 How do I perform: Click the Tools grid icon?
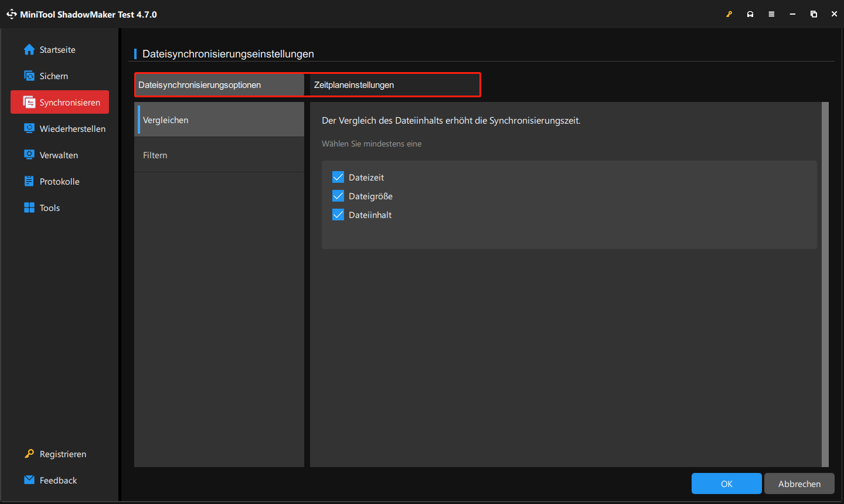[29, 207]
